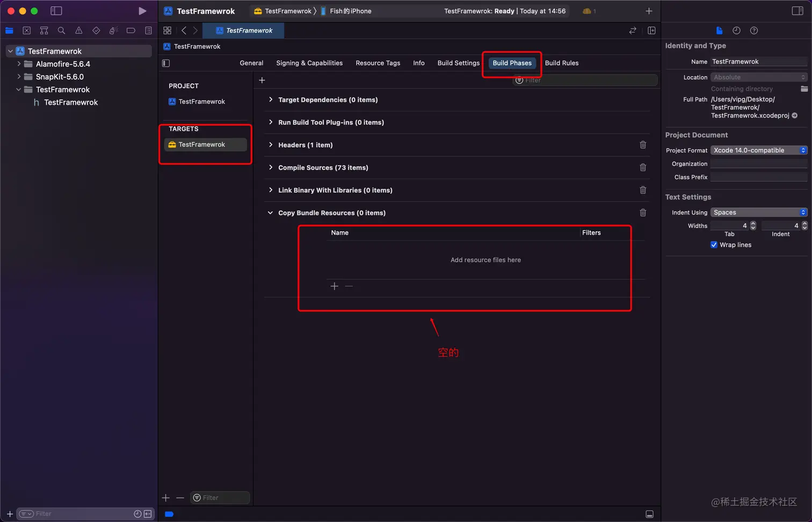Delete the Copy Bundle Resources phase
Image resolution: width=812 pixels, height=522 pixels.
643,213
